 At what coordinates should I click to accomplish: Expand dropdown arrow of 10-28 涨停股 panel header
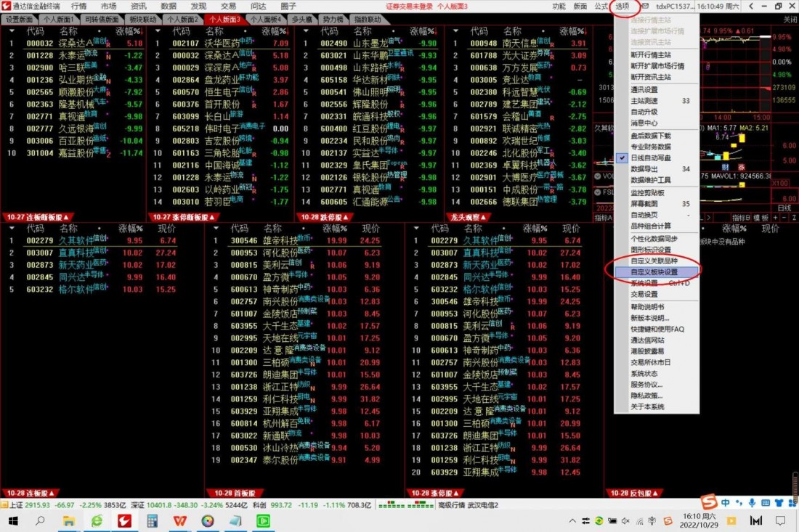tap(416, 229)
